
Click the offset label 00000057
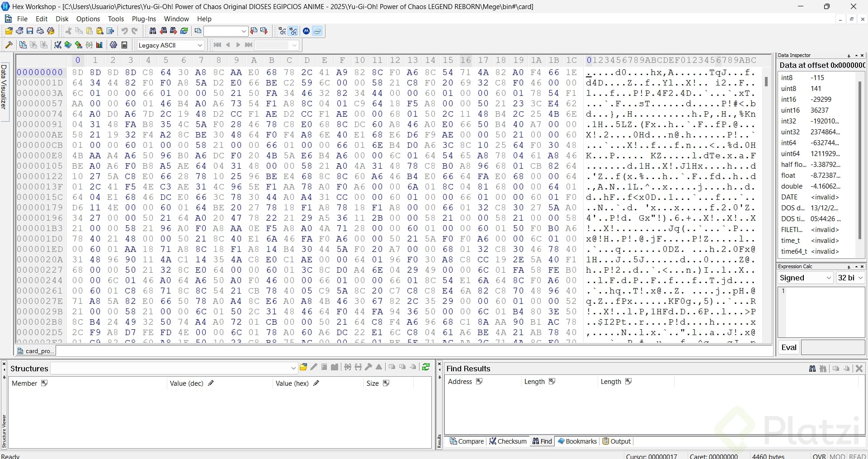point(40,104)
